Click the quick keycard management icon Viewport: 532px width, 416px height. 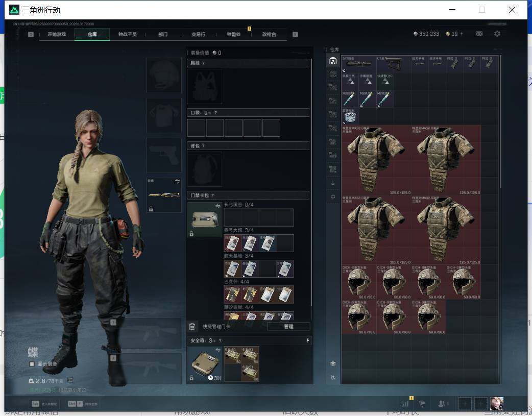point(192,327)
